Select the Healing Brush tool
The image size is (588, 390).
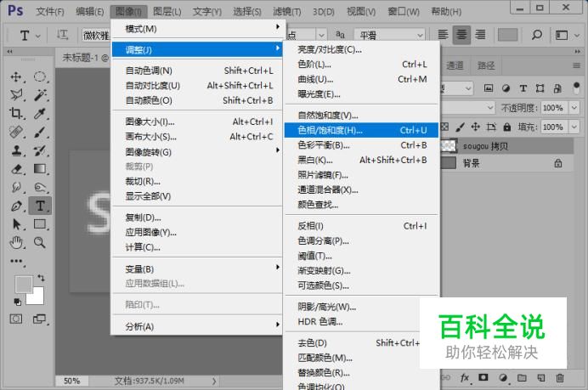[16, 132]
